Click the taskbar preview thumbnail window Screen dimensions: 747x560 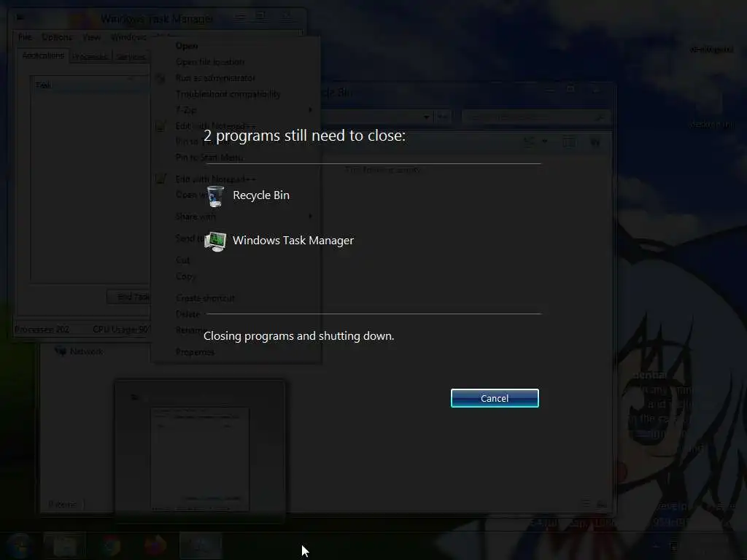click(x=200, y=451)
